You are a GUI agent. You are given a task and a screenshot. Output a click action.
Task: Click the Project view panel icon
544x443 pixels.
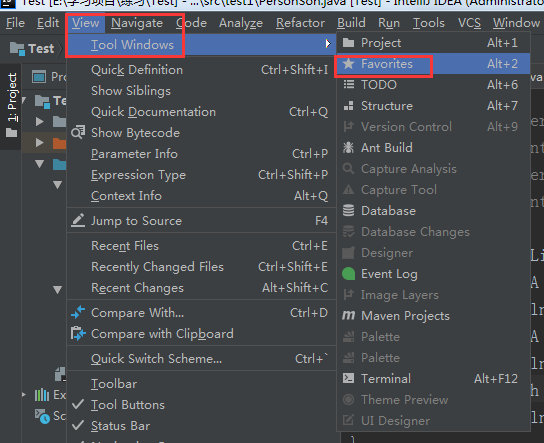coord(39,76)
